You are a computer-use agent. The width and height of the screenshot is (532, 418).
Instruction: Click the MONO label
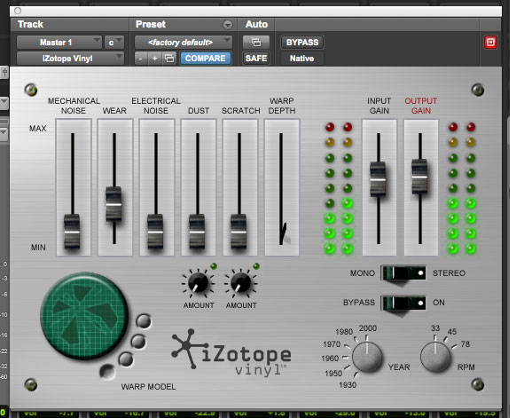pos(363,273)
